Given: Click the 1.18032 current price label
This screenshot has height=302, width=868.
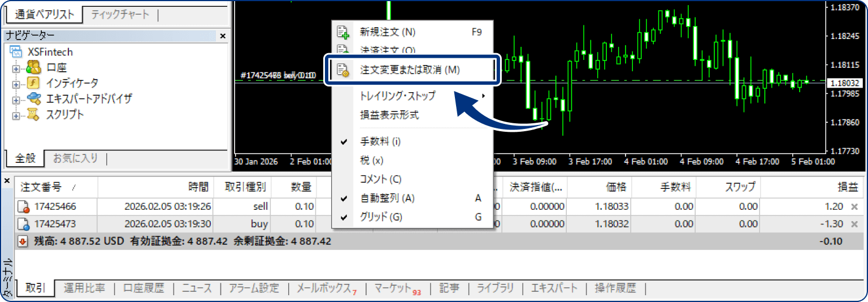Looking at the screenshot, I should tap(844, 83).
